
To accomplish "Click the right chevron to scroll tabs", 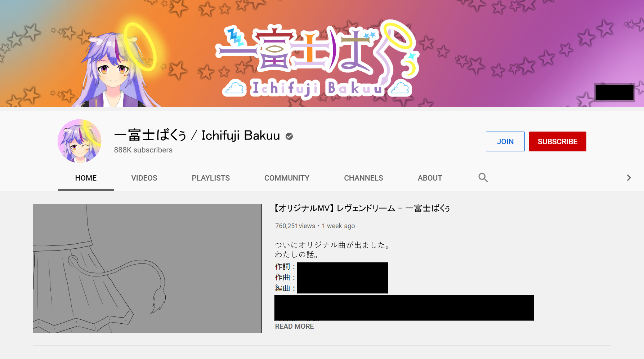I will [629, 177].
